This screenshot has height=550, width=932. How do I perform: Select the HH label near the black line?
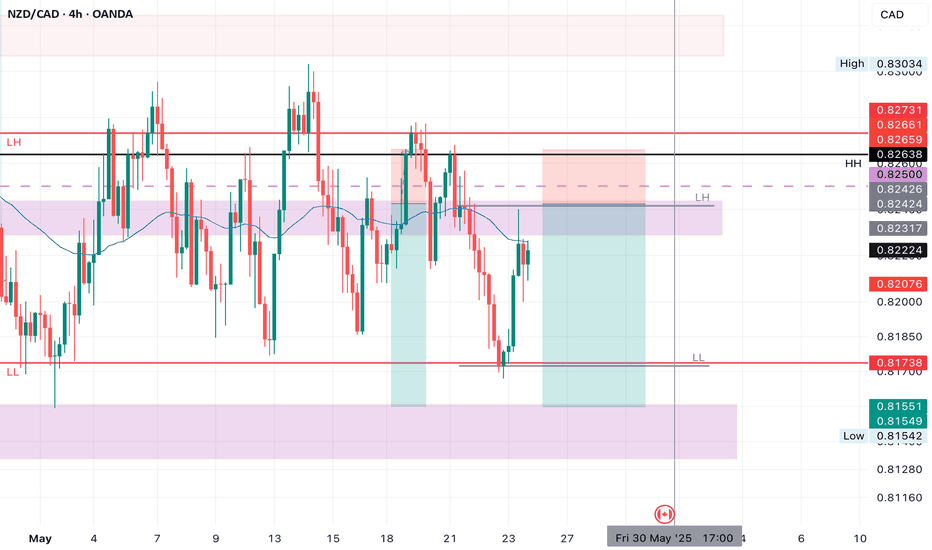point(853,164)
